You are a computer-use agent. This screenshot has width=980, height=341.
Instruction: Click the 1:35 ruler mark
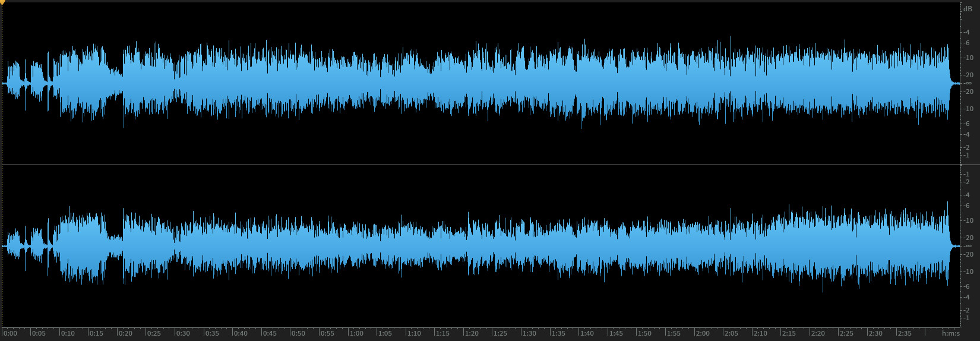point(558,333)
